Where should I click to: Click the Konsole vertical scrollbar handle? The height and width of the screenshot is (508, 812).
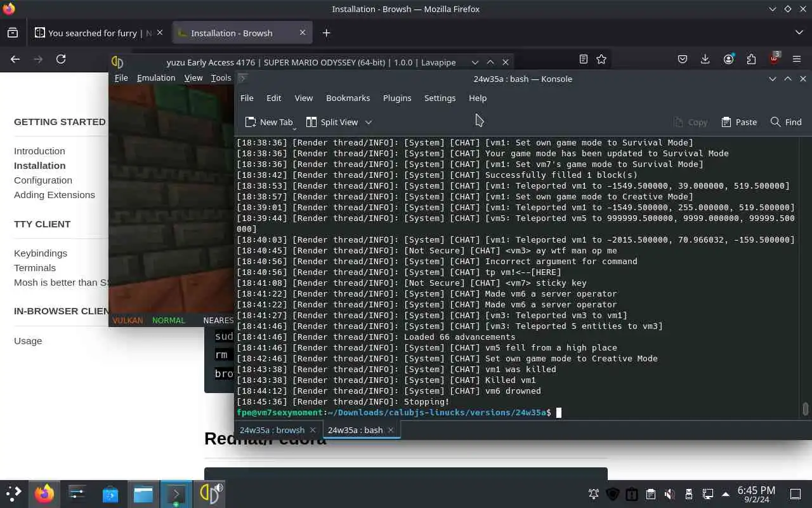point(805,409)
